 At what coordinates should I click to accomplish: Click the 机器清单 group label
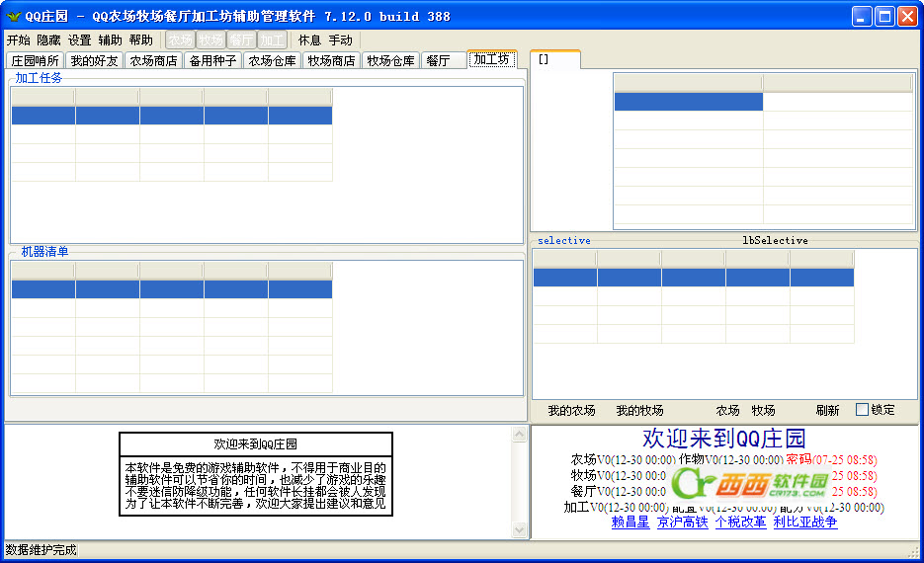coord(44,252)
